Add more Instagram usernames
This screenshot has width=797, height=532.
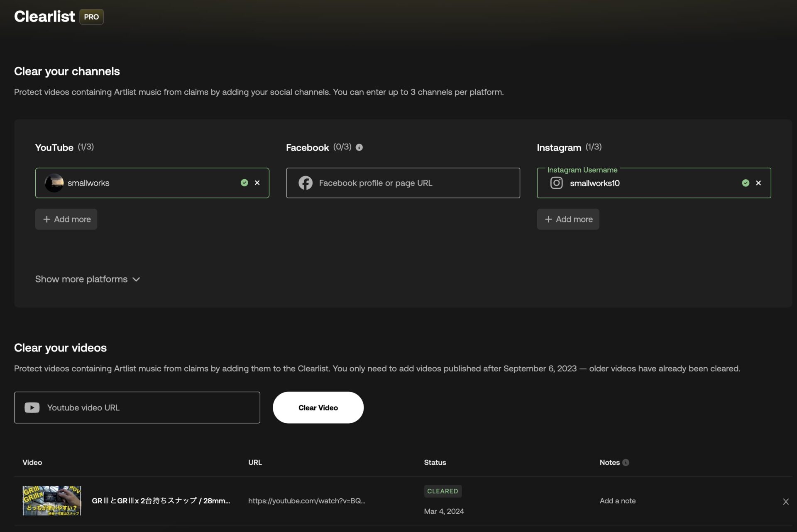click(568, 219)
